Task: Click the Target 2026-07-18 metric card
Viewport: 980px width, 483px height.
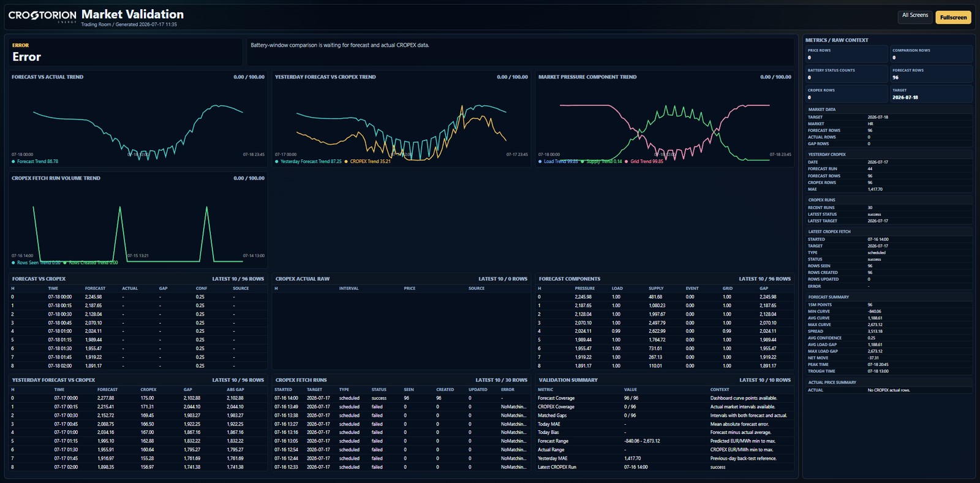Action: pos(931,94)
